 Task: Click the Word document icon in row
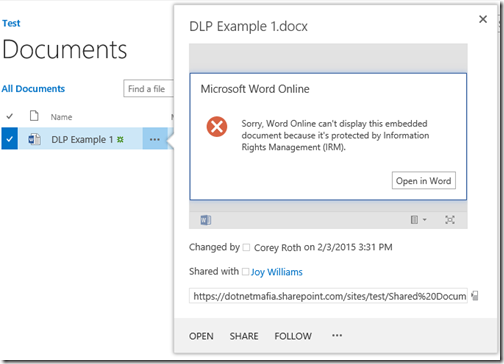[x=34, y=139]
